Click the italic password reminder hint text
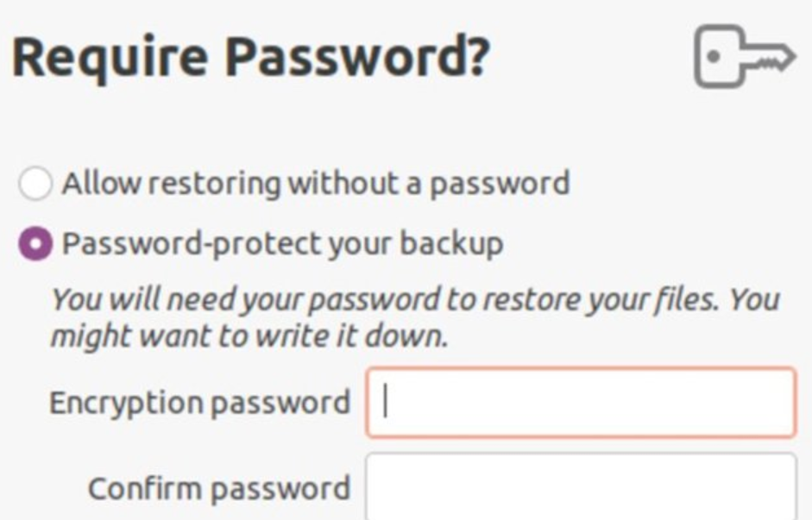Image resolution: width=812 pixels, height=520 pixels. 414,316
